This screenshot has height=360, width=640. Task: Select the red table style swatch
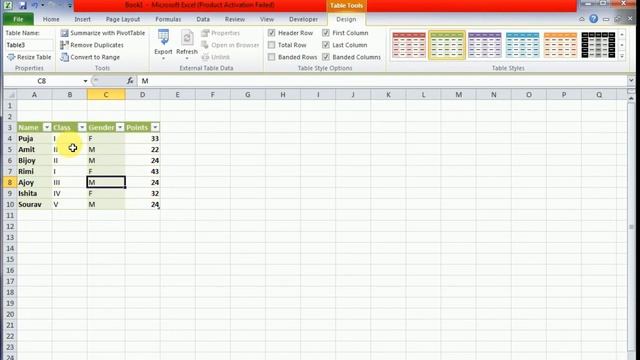pos(409,45)
